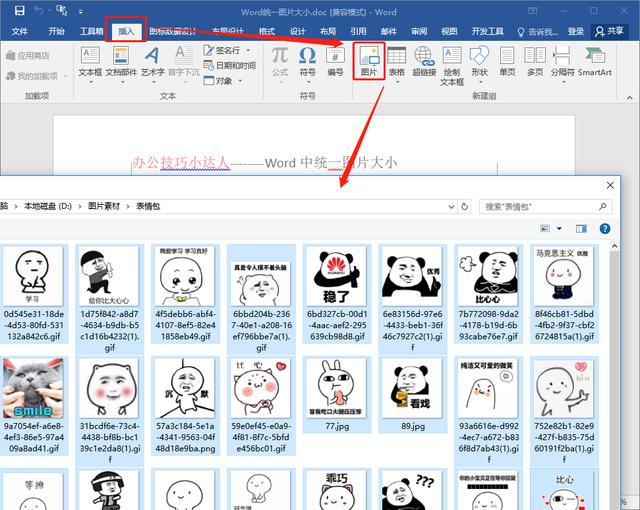Insert 日期和时间 date and time

coord(229,65)
